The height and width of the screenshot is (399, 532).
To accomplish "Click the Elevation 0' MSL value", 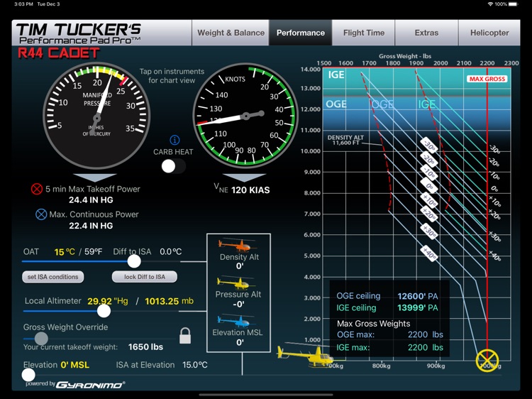I will pos(75,365).
